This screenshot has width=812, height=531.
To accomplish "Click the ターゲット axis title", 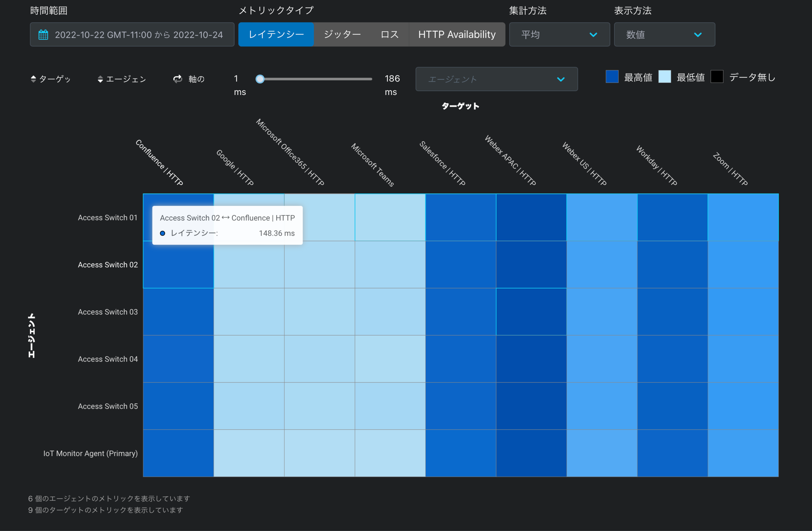I will 460,106.
